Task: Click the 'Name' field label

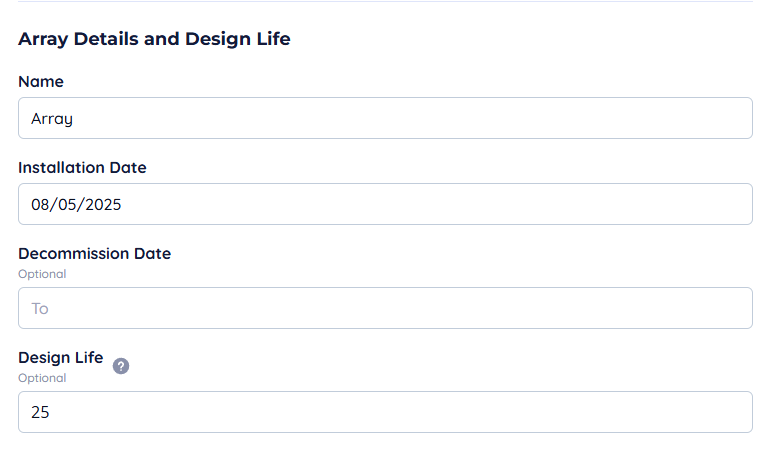Action: [x=41, y=82]
